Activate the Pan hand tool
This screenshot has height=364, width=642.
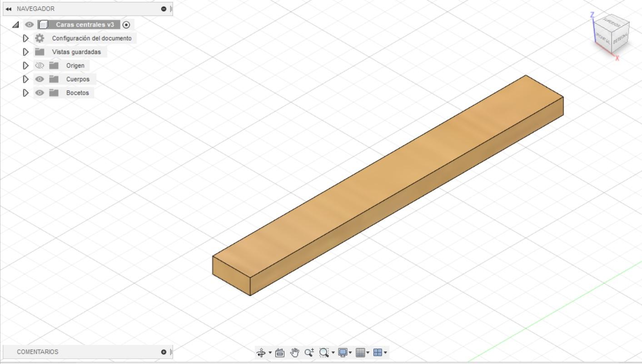tap(294, 353)
